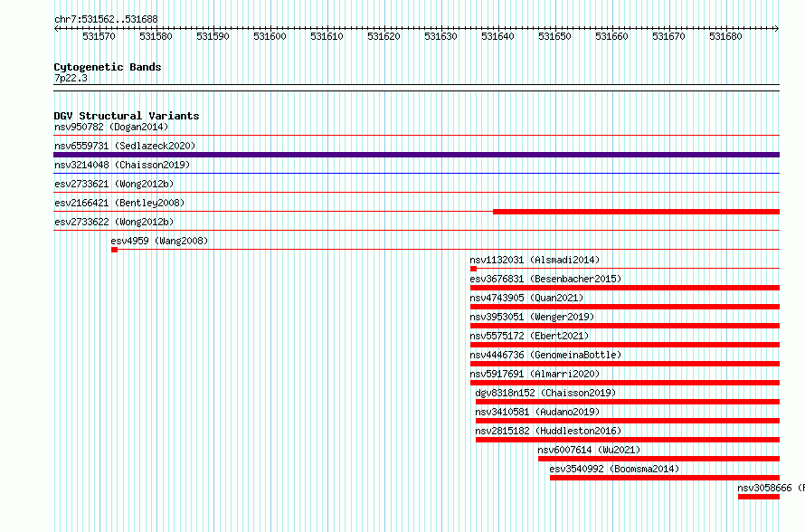This screenshot has height=532, width=805.
Task: Click the red bar under esv3676831
Action: click(625, 288)
